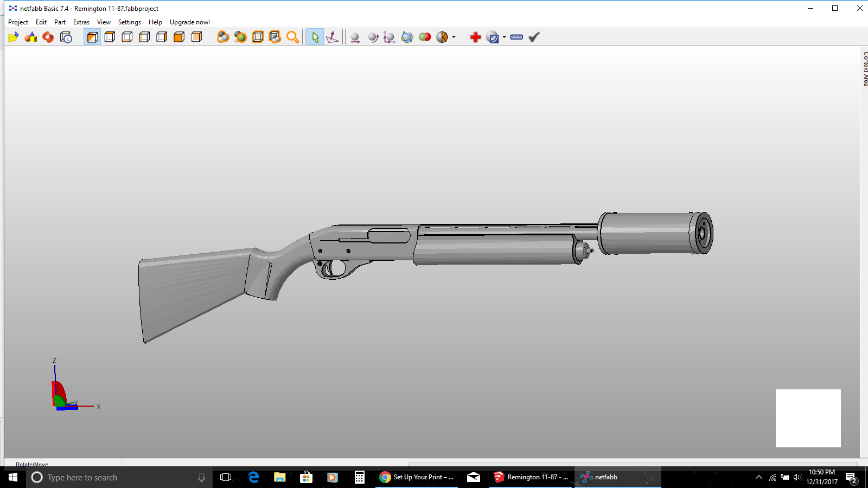Expand the dropdown beside the segmented sphere
Image resolution: width=868 pixels, height=488 pixels.
(454, 37)
